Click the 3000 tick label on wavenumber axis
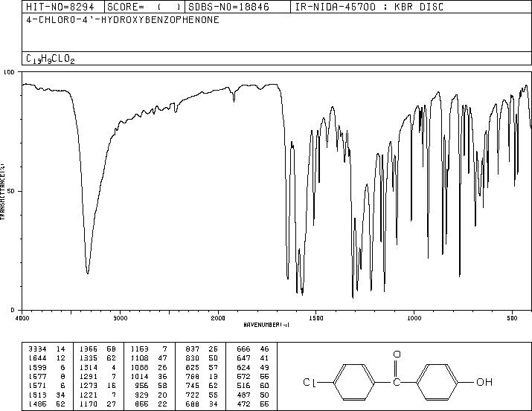 pyautogui.click(x=120, y=318)
